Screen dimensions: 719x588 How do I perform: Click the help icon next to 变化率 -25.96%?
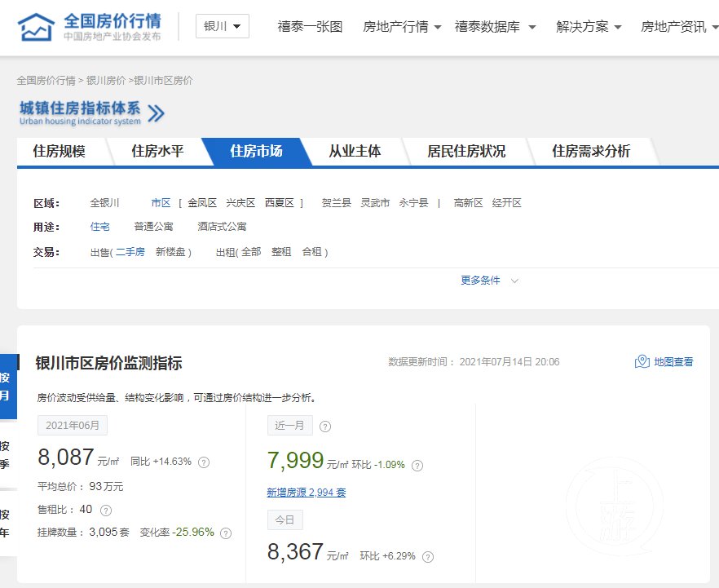click(226, 533)
